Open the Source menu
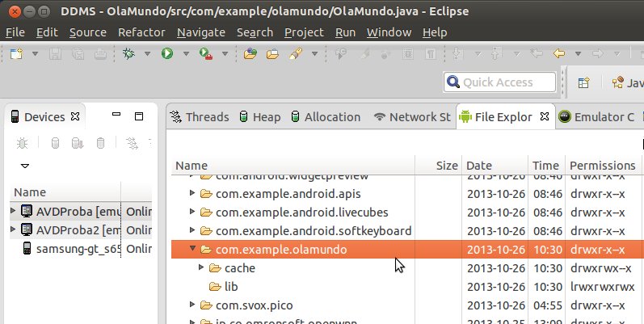The height and width of the screenshot is (324, 644). pyautogui.click(x=88, y=32)
